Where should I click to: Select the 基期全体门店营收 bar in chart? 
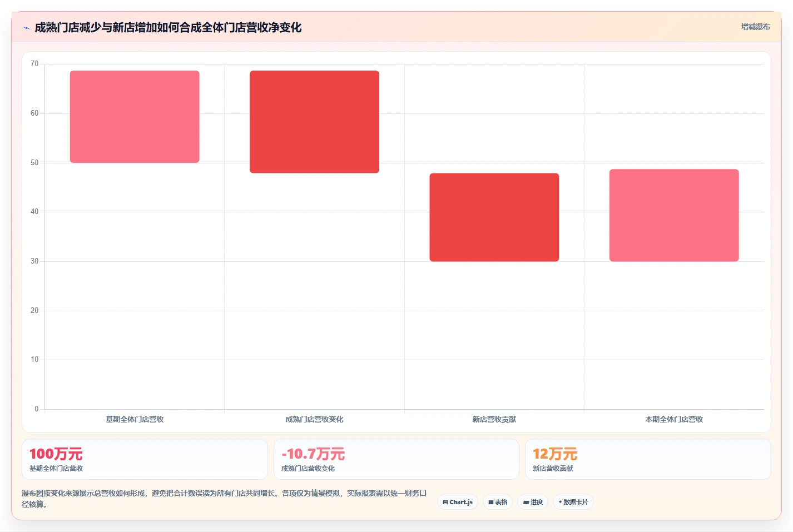[135, 117]
